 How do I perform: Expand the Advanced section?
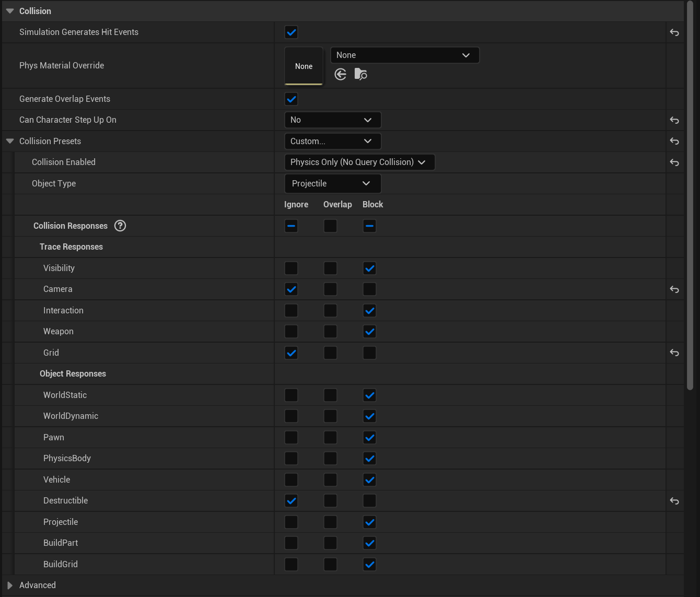click(x=10, y=586)
